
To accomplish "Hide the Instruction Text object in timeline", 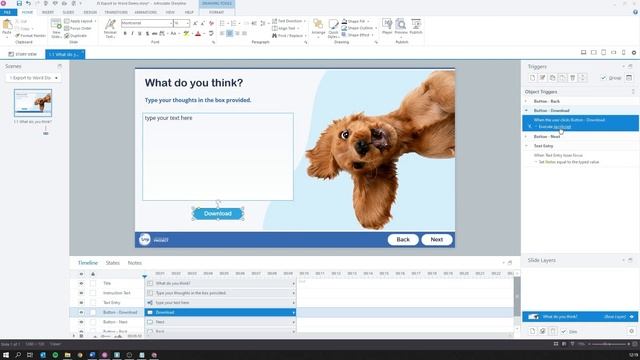I will coord(81,293).
